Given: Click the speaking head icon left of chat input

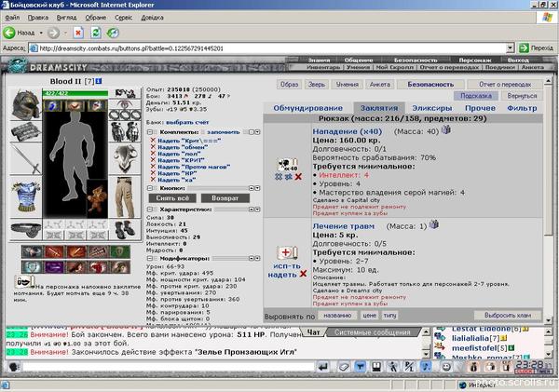Looking at the screenshot, I should click(14, 366).
